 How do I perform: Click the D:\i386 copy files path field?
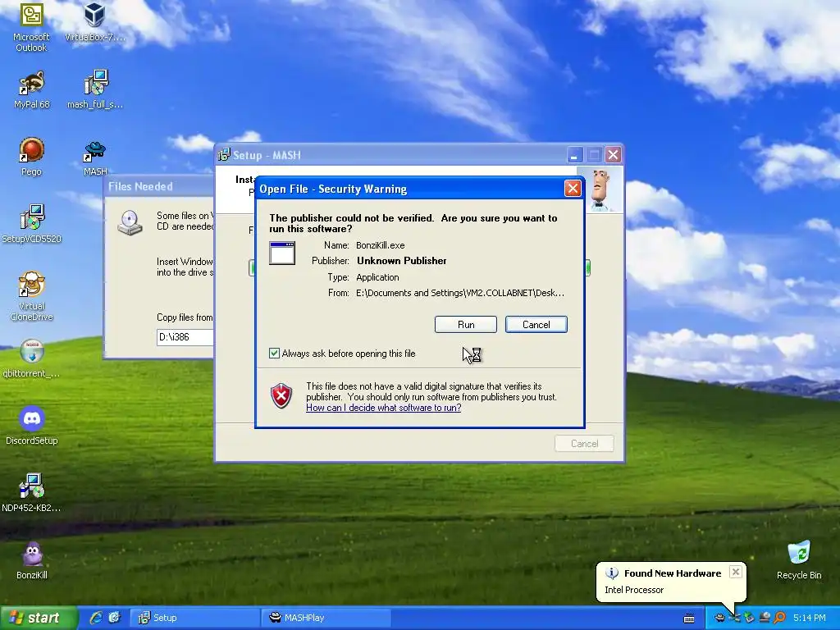tap(185, 337)
